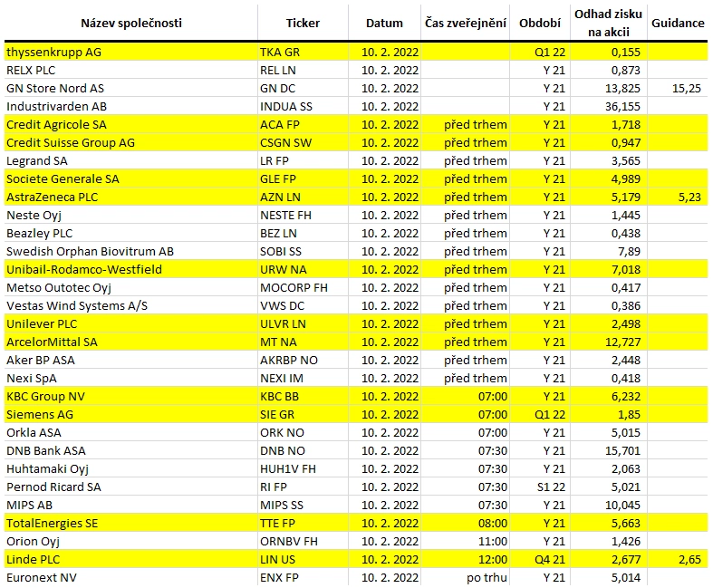Screen dimensions: 713x588
Task: Click the 'TKA GR' ticker cell
Action: pos(303,52)
